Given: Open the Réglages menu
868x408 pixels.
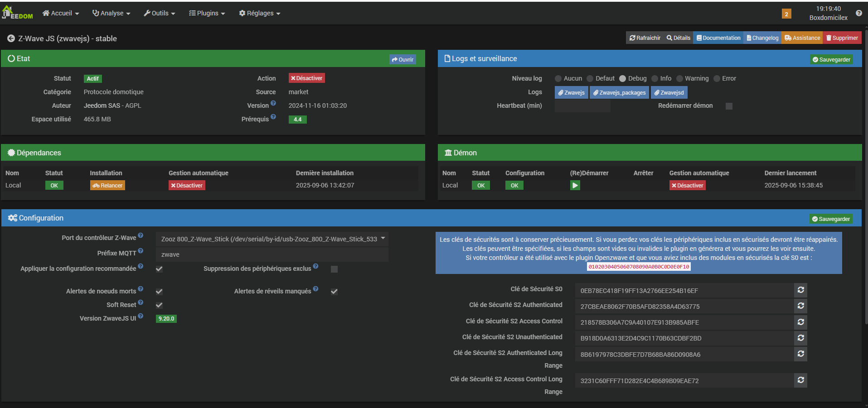Looking at the screenshot, I should (260, 13).
